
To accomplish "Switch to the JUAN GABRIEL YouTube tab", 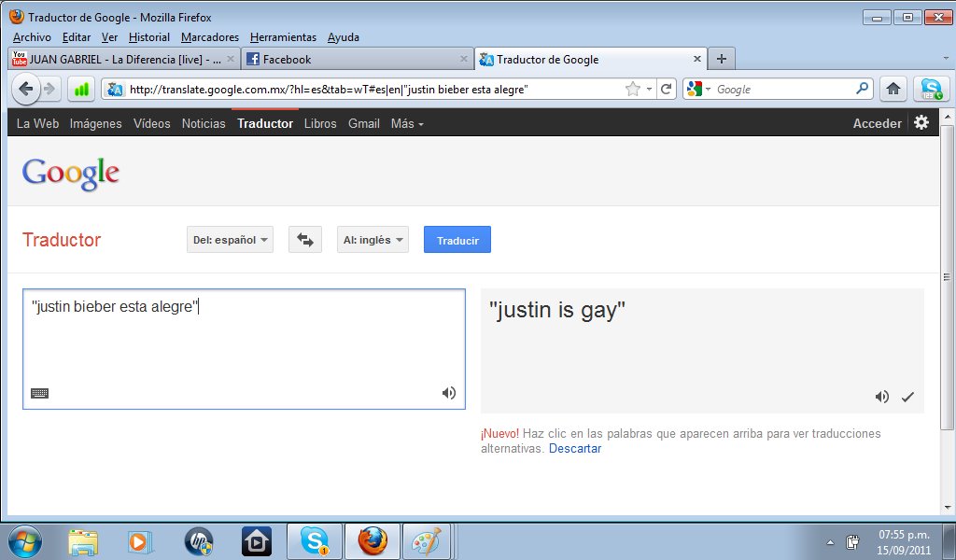I will click(x=123, y=59).
